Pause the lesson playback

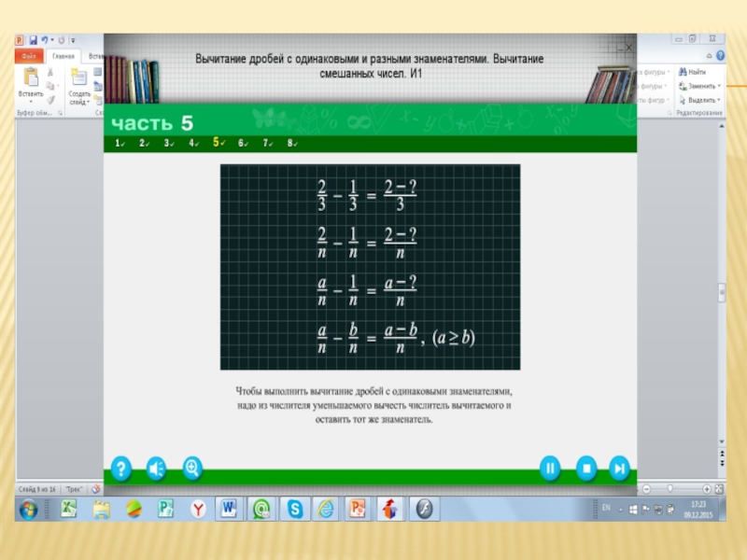coord(550,469)
